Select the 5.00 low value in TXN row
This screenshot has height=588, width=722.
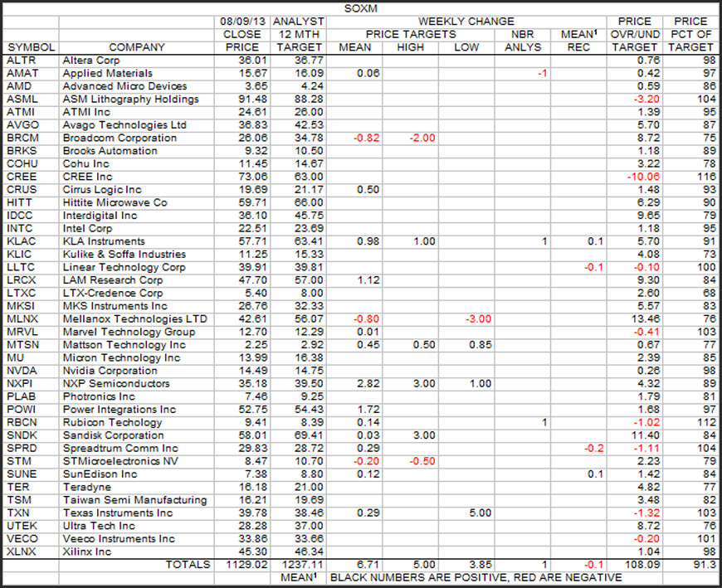click(x=481, y=513)
